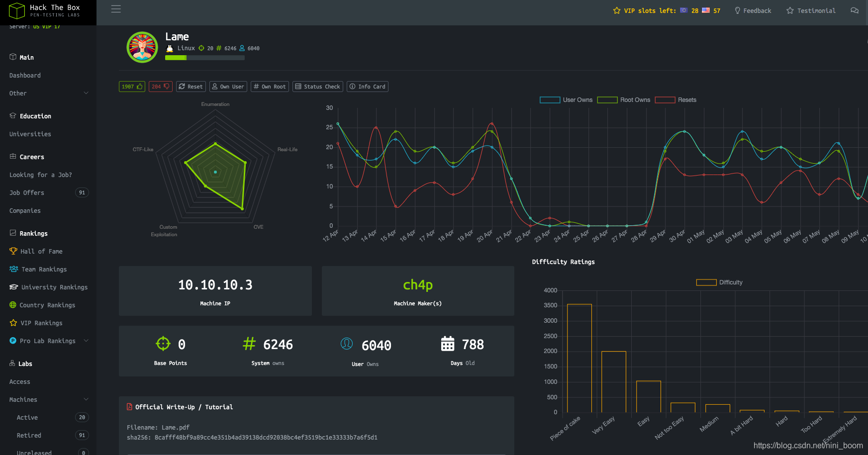
Task: Click the Own Root button
Action: pos(270,87)
